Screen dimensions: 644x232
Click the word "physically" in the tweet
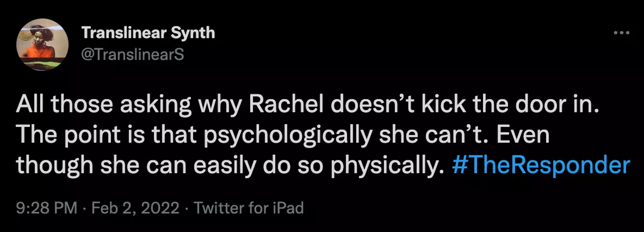(x=390, y=165)
